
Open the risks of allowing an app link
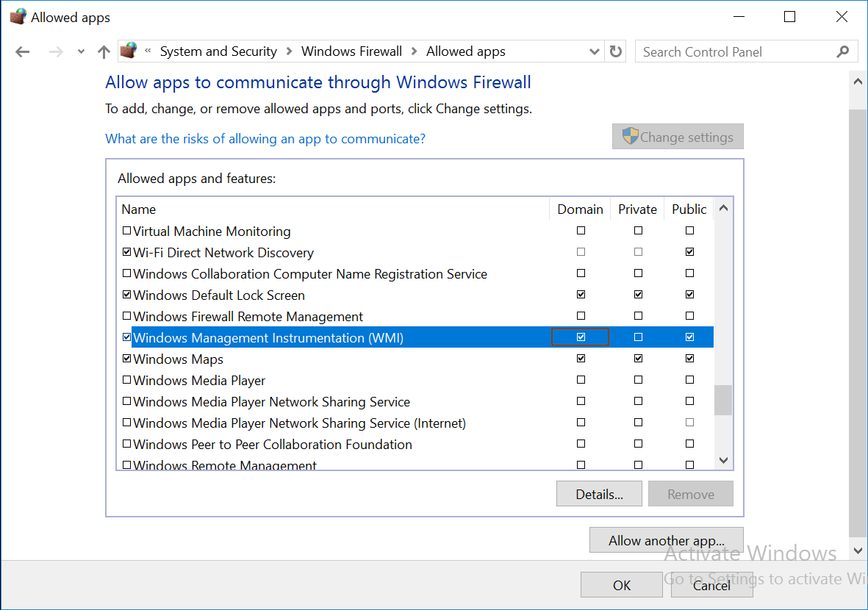pos(265,139)
